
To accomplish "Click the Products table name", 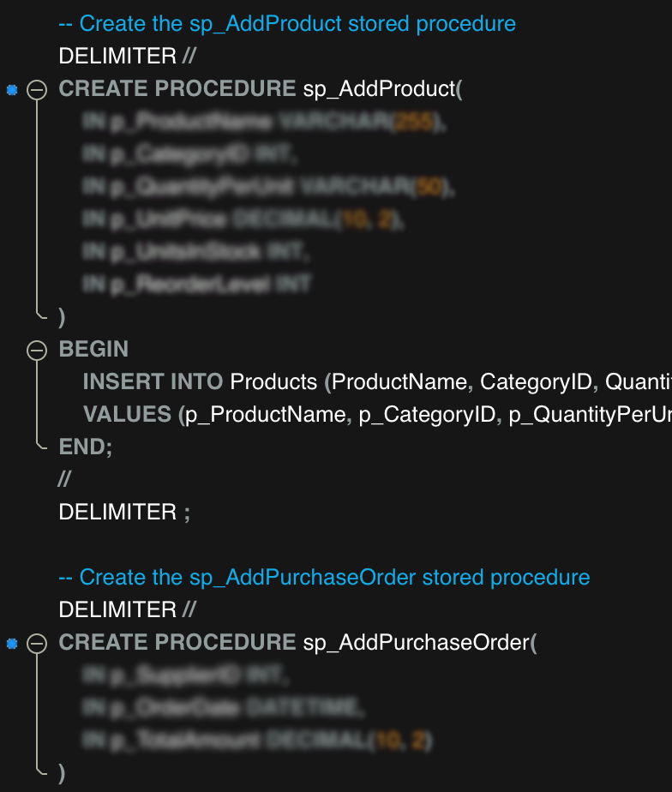I will pos(273,382).
